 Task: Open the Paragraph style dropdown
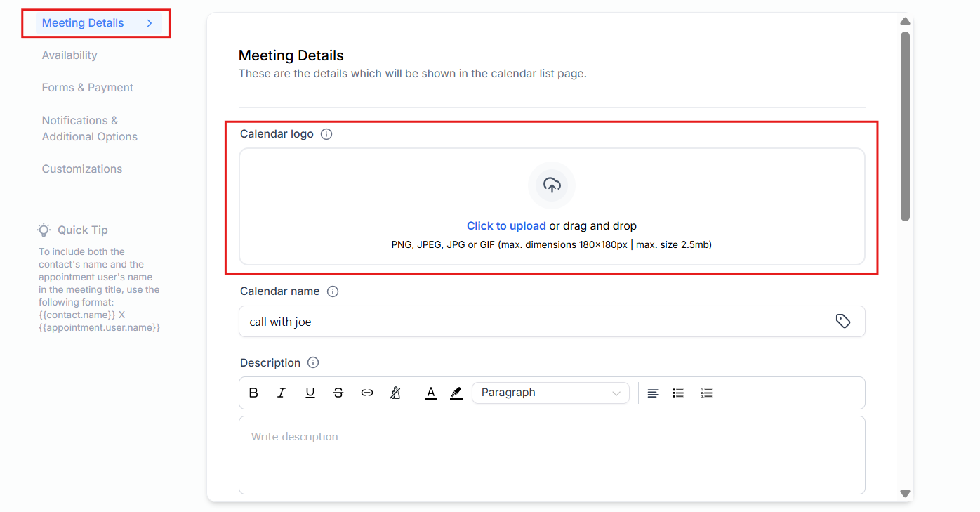tap(550, 393)
